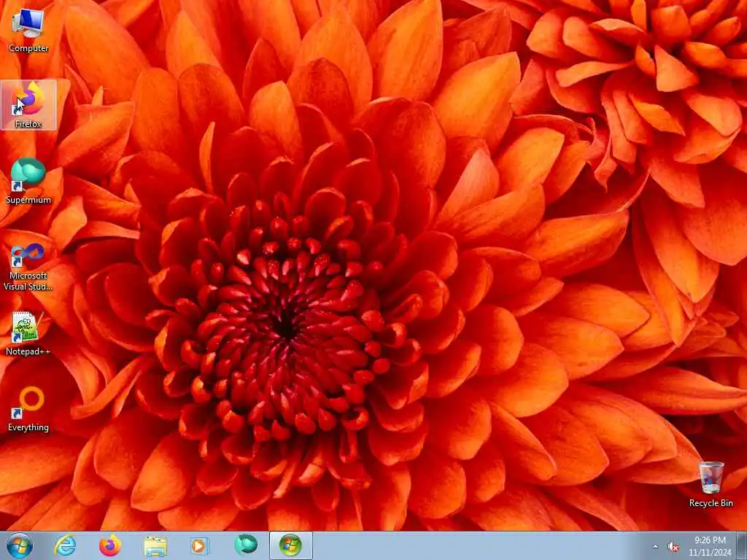Open the muted volume tray icon

click(673, 547)
